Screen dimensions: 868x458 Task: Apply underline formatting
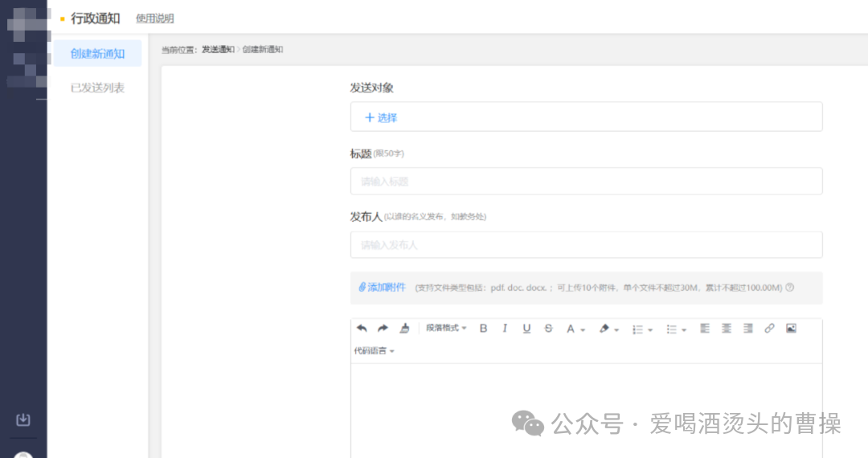coord(526,329)
